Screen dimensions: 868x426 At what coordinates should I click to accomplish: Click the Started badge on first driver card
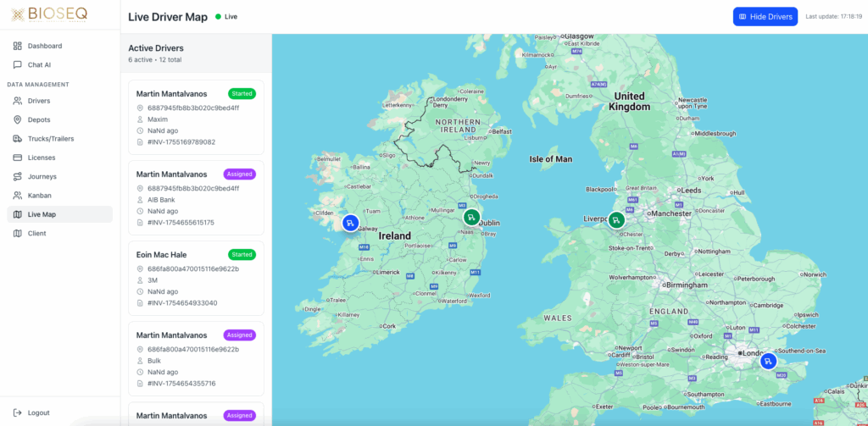pos(242,93)
